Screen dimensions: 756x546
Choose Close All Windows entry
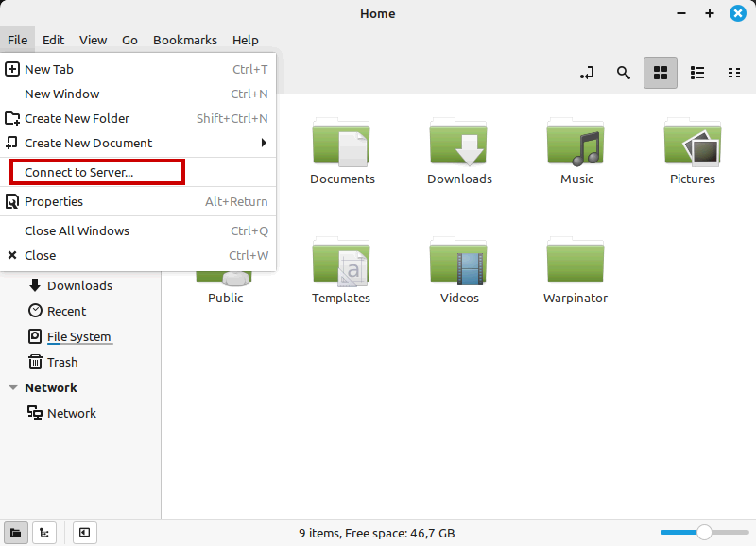point(138,230)
